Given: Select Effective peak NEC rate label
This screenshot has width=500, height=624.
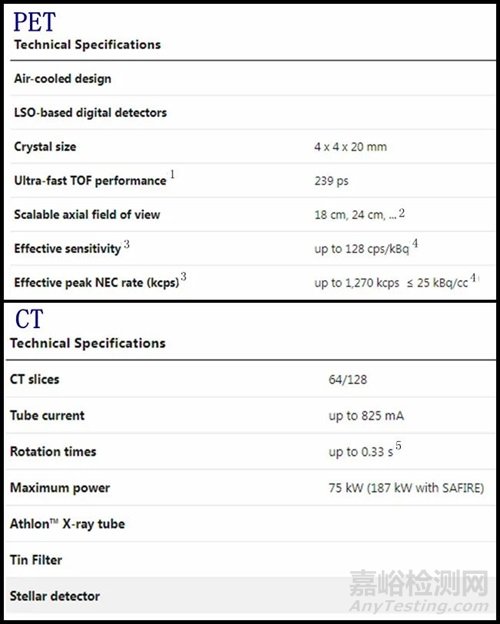Looking at the screenshot, I should [x=97, y=283].
